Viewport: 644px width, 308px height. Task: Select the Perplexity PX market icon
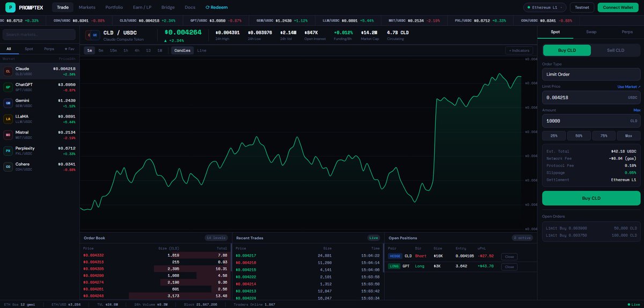coord(8,151)
